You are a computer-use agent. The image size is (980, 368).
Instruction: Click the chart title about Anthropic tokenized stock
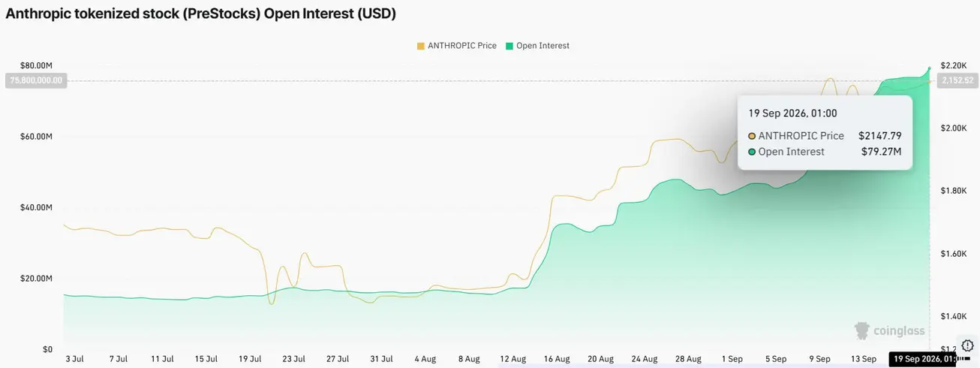[x=200, y=14]
